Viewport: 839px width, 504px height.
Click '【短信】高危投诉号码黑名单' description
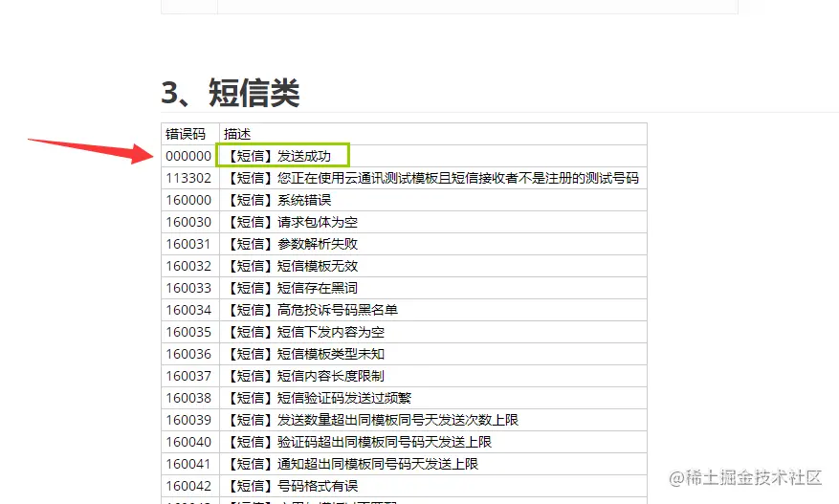312,310
